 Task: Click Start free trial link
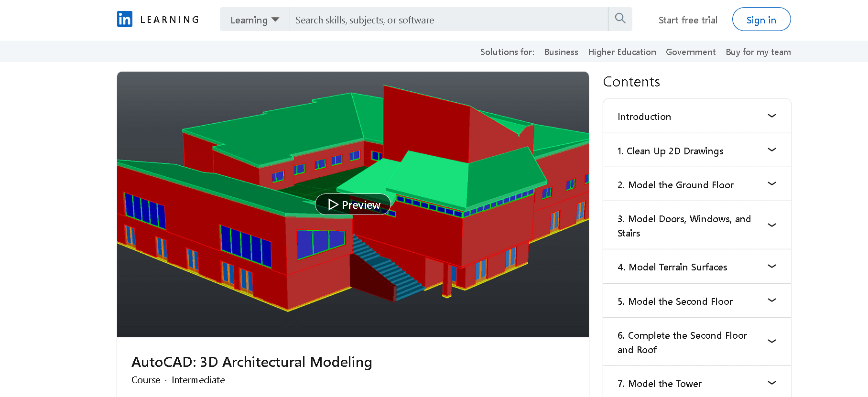click(688, 20)
